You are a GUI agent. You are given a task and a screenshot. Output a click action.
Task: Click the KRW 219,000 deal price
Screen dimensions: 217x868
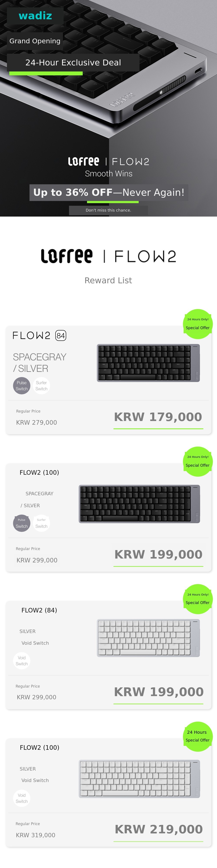coord(159,829)
